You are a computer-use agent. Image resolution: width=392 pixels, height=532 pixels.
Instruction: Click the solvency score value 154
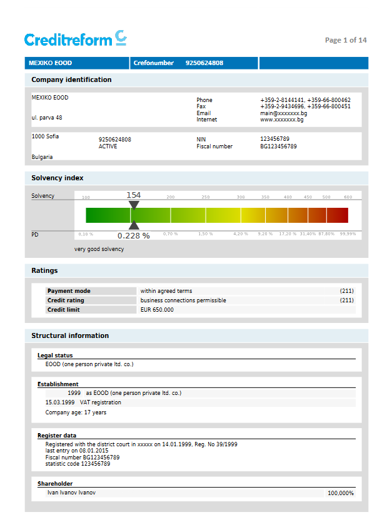pos(134,195)
